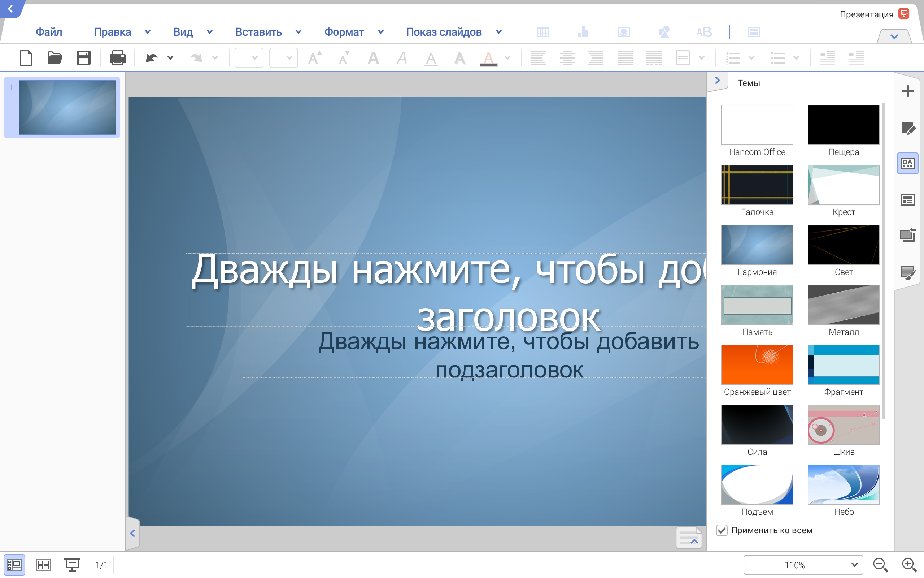Screen dimensions: 924x578
Task: Click the insert chart icon
Action: coord(583,32)
